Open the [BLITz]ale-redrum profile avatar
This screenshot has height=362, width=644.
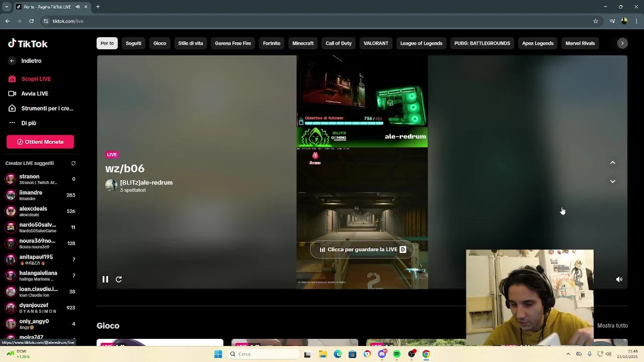pyautogui.click(x=111, y=185)
